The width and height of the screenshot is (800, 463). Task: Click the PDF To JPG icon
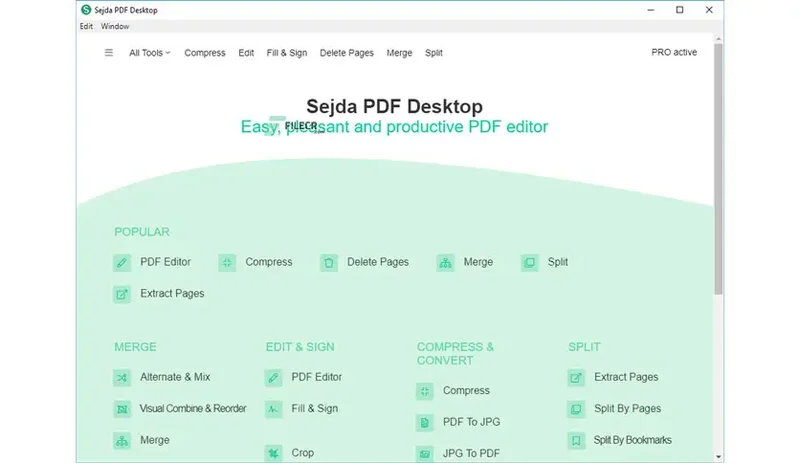(424, 423)
